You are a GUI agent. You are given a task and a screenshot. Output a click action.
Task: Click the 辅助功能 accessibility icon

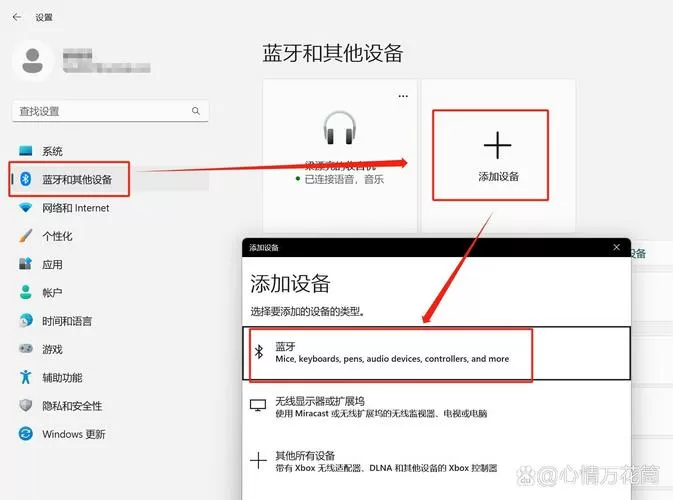point(26,377)
